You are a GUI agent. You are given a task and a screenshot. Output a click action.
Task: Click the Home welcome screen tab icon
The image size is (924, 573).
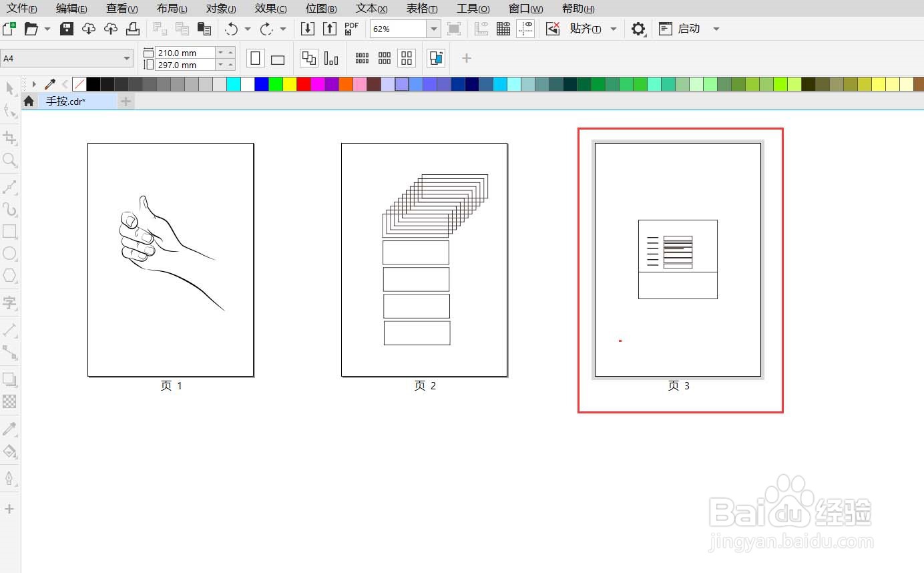29,102
